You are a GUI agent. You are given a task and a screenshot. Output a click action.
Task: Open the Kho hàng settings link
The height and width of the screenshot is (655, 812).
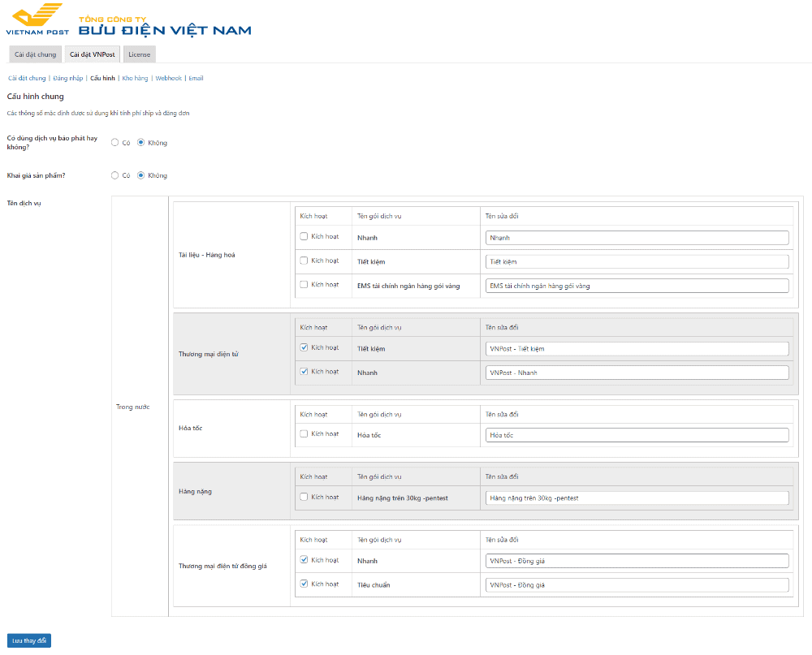click(x=135, y=79)
